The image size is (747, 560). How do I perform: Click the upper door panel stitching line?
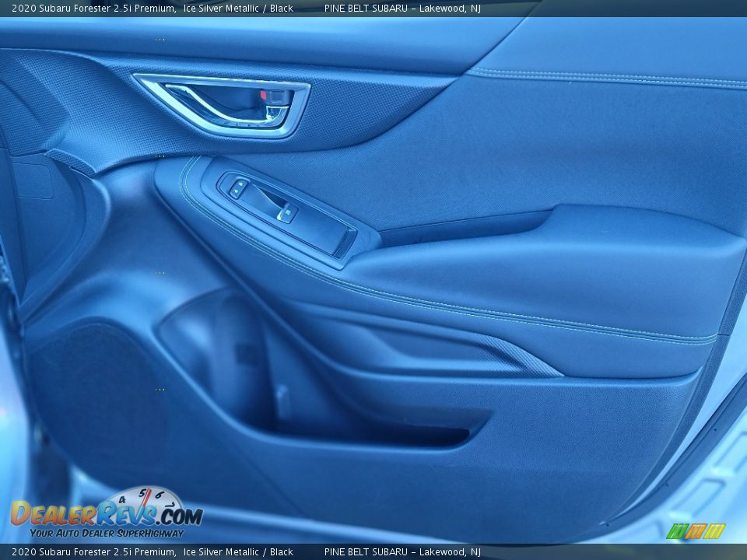click(607, 77)
